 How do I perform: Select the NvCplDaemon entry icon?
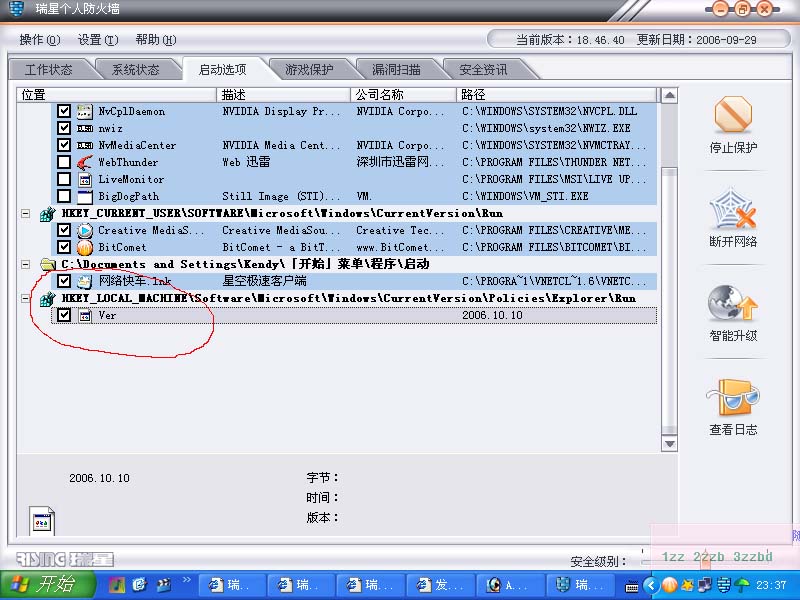(x=85, y=111)
